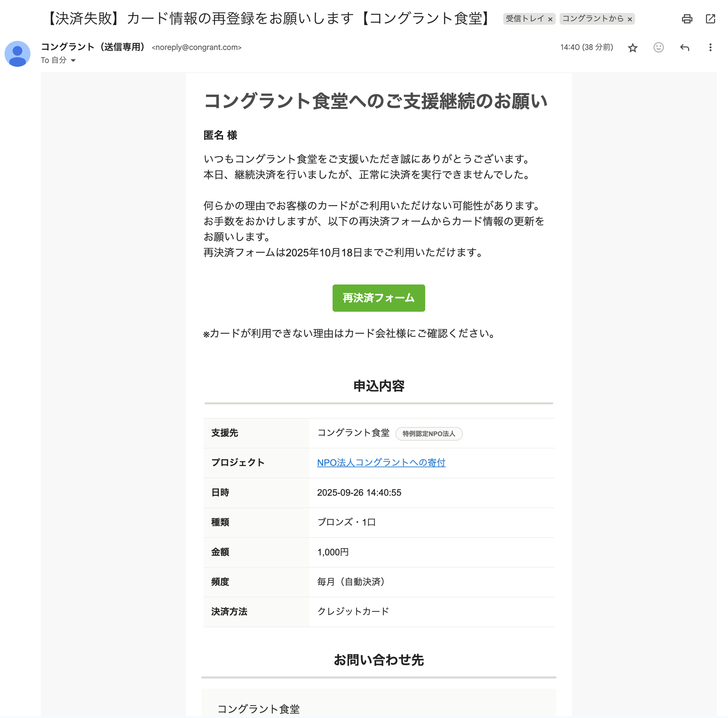Open the three-dot more options menu
The width and height of the screenshot is (728, 718).
(710, 48)
